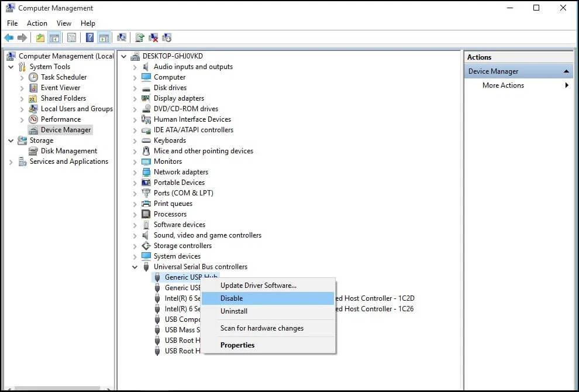Toggle the Show/Hide Action Pane button
Image resolution: width=579 pixels, height=392 pixels.
click(x=104, y=38)
